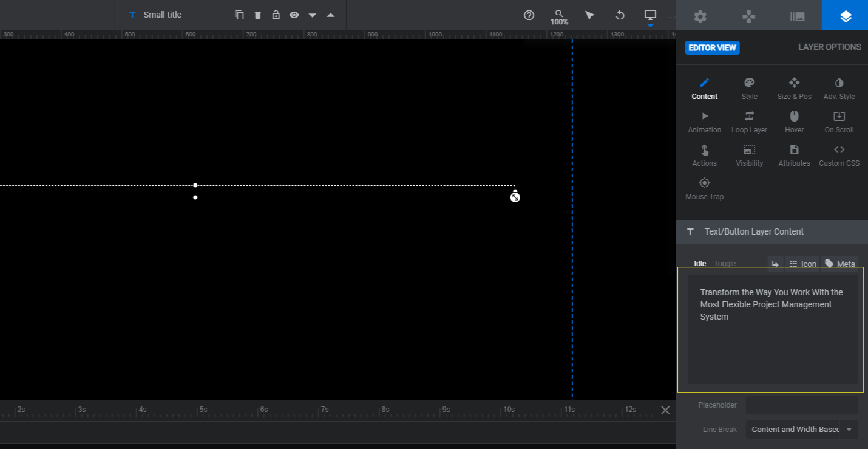Open the Adv. Style section
Viewport: 868px width, 449px height.
839,89
